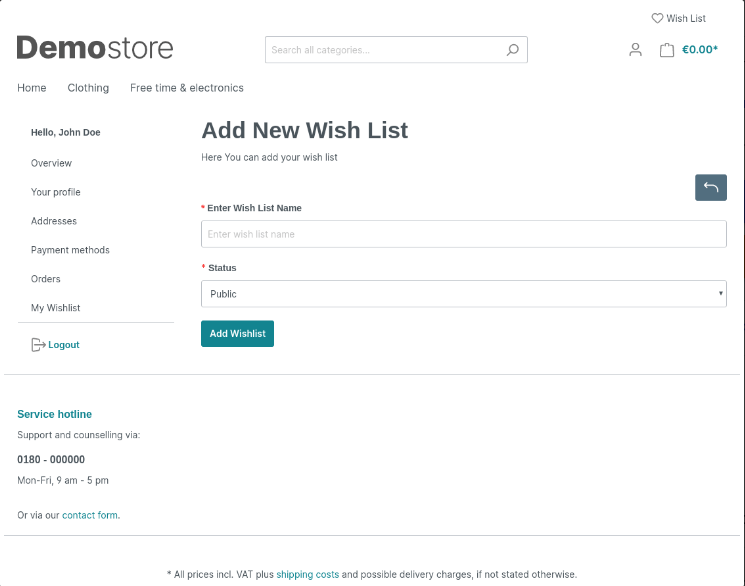
Task: Click the back arrow button
Action: point(711,187)
